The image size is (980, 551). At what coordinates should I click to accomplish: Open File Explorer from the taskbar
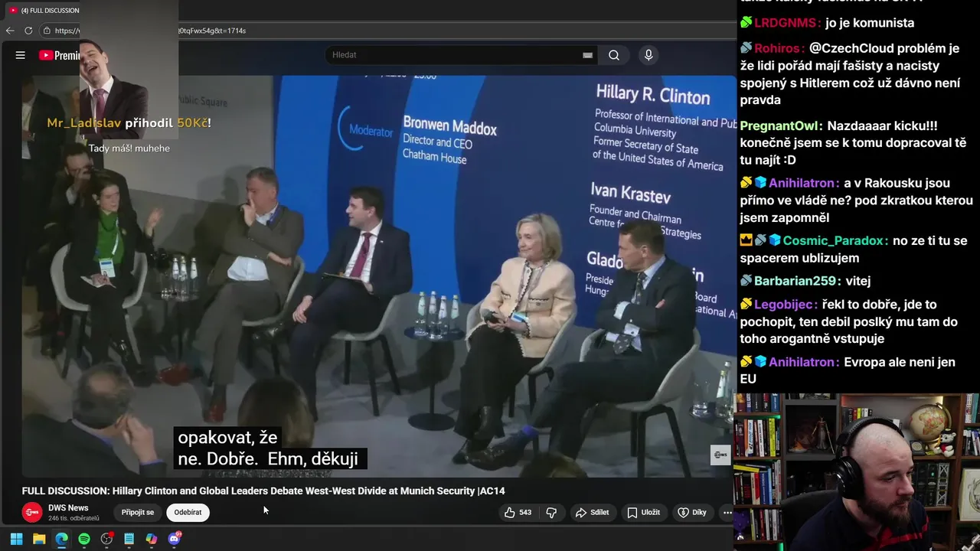pyautogui.click(x=39, y=539)
